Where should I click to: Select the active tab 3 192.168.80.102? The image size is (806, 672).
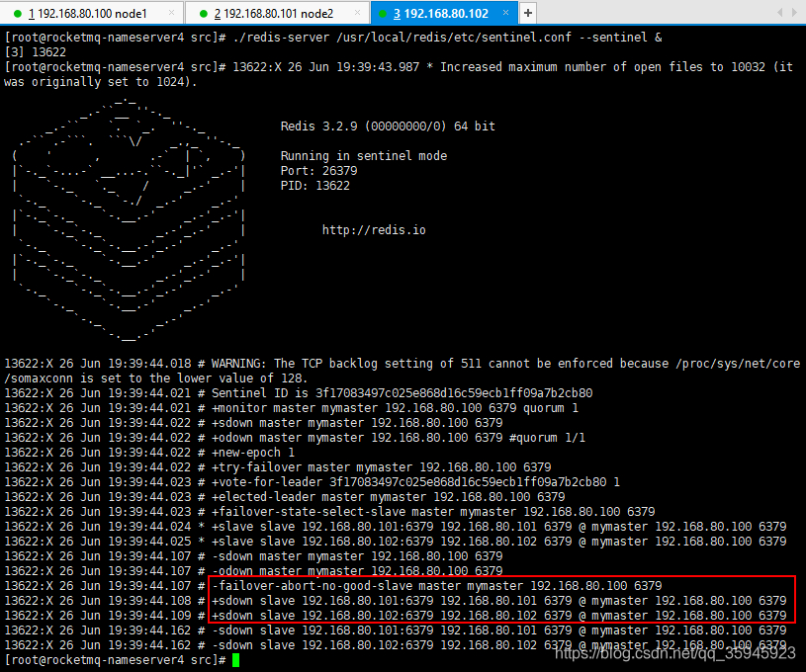click(x=445, y=13)
